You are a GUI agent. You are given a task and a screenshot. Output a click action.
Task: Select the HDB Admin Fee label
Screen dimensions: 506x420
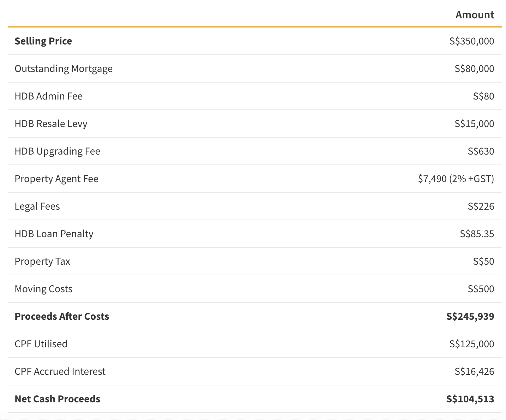tap(48, 96)
